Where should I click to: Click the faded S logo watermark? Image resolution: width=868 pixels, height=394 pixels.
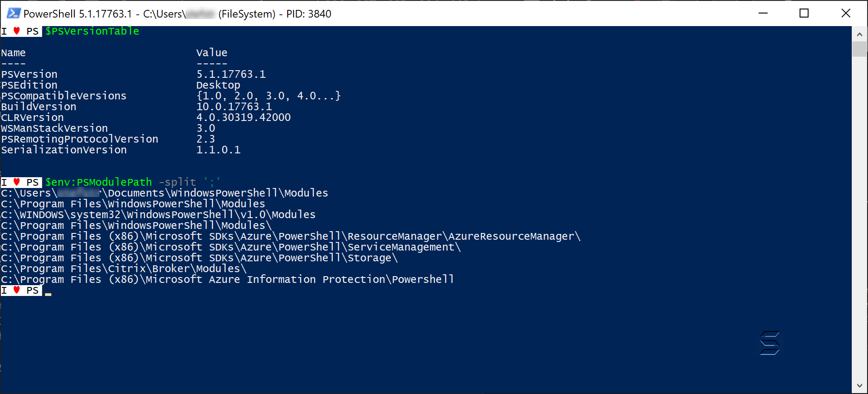click(x=770, y=343)
